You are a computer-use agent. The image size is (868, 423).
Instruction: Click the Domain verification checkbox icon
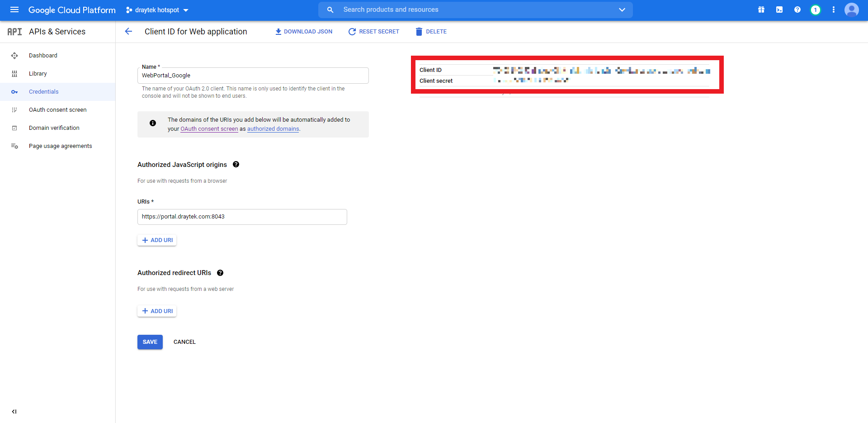(14, 128)
